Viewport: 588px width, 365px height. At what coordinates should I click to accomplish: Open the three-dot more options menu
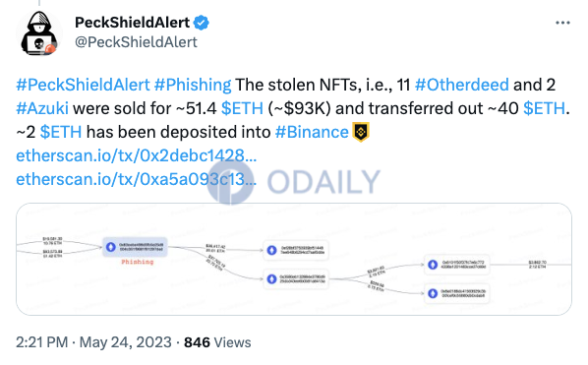(x=562, y=23)
